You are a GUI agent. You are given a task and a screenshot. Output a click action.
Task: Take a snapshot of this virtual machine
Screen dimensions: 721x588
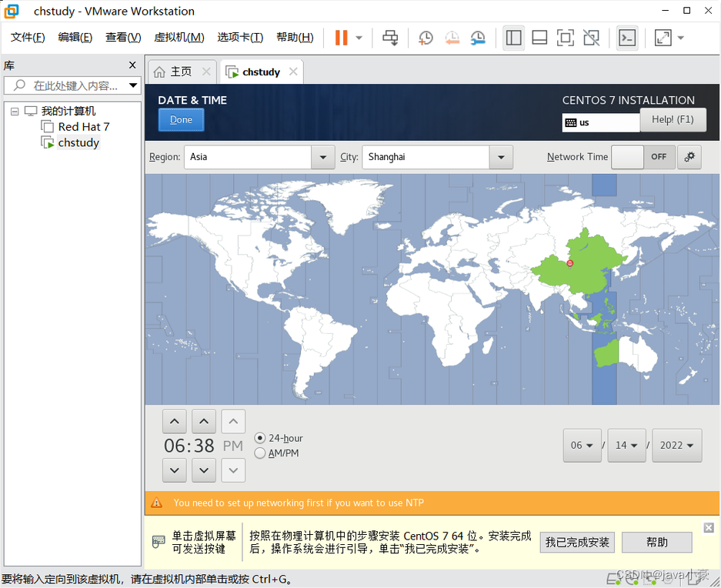(x=426, y=38)
